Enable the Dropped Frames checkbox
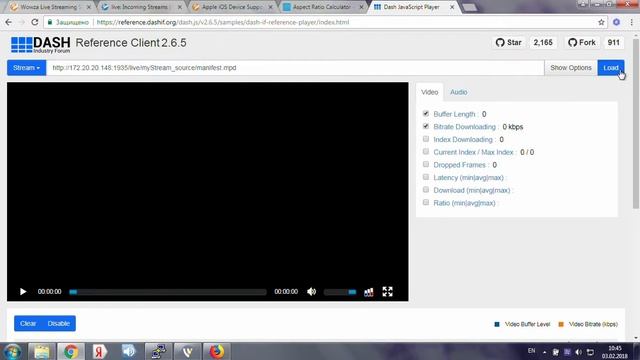 click(x=426, y=164)
